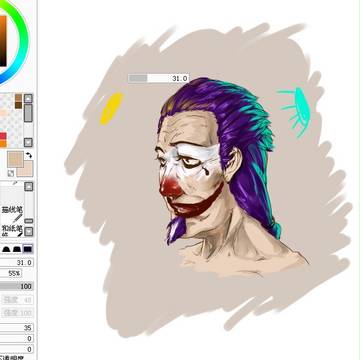
Task: Pick the red swatch in the swatches panel
Action: point(3,136)
